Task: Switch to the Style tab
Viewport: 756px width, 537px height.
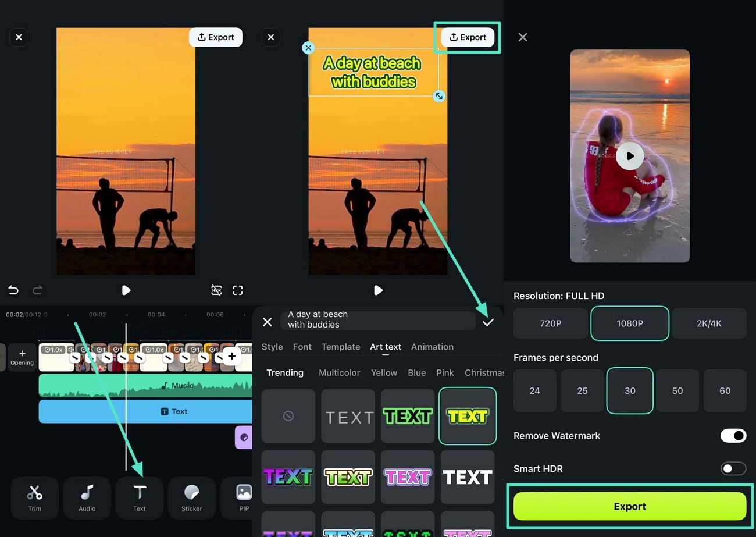Action: click(272, 347)
